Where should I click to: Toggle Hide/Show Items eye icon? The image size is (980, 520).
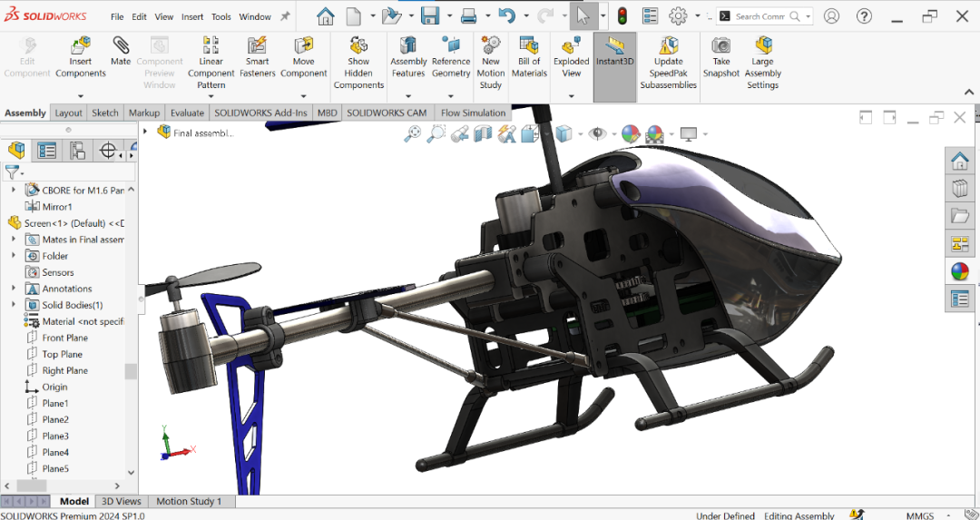(x=598, y=133)
